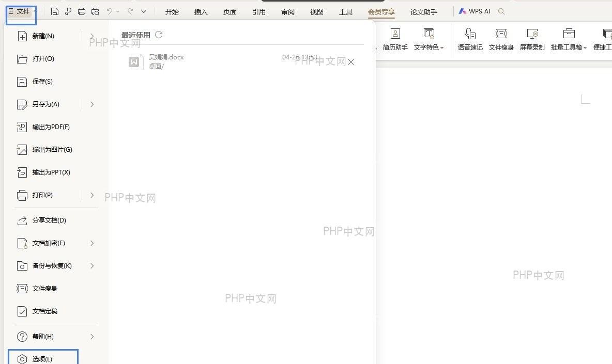Choose 输出为PDF(F) from file menu

(56, 126)
